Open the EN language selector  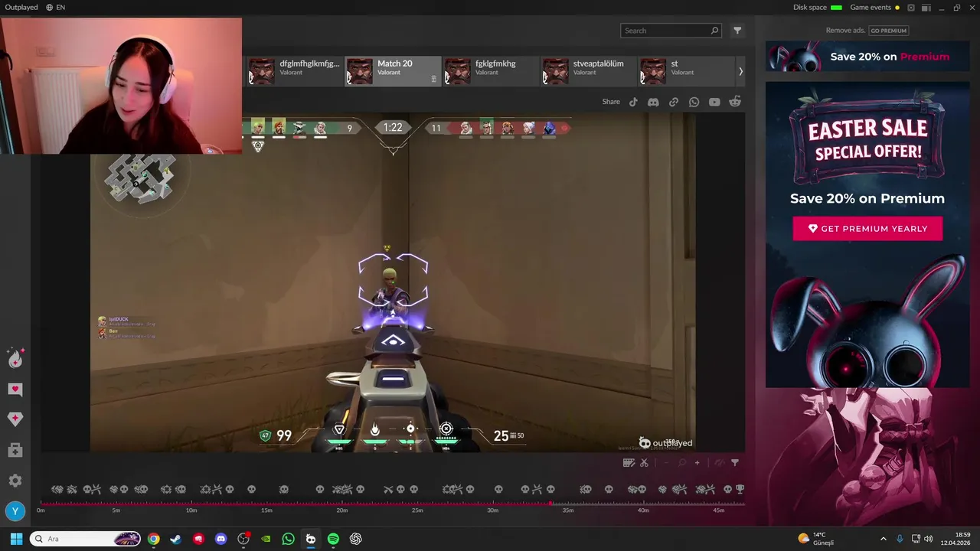point(55,7)
